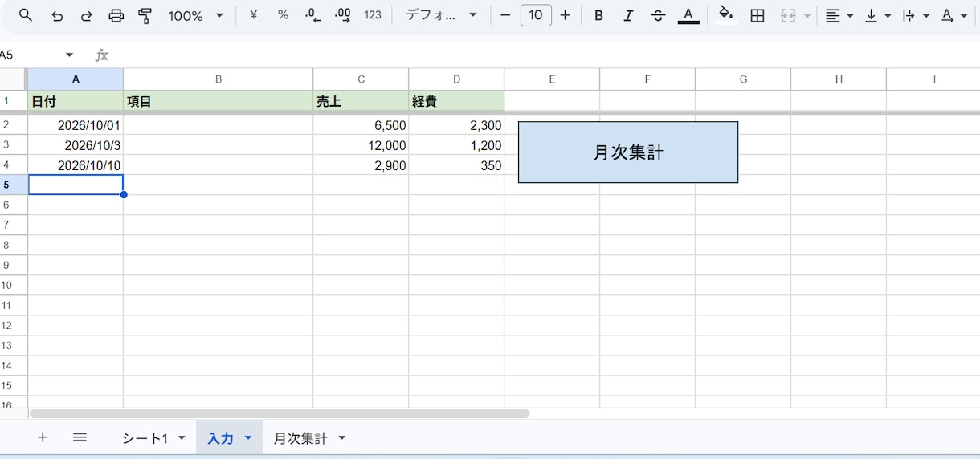Select the cell with 2026/10/3
Screen dimensions: 980x459
pyautogui.click(x=76, y=145)
